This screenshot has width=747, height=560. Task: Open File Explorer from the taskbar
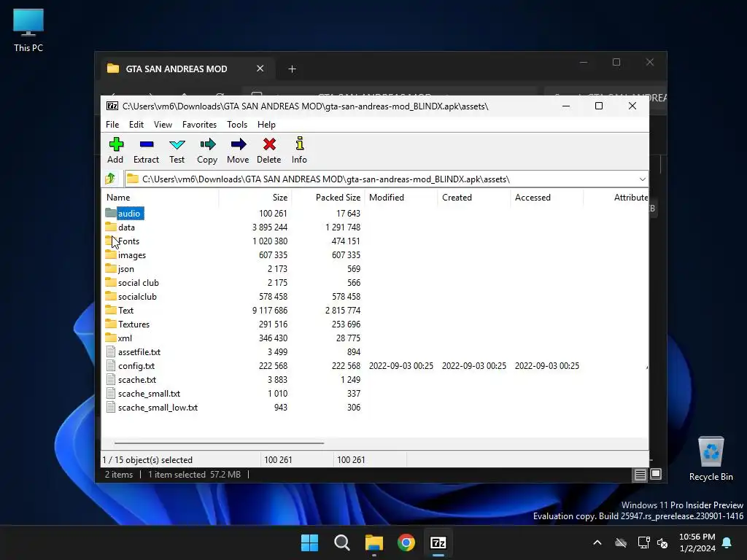(x=374, y=542)
